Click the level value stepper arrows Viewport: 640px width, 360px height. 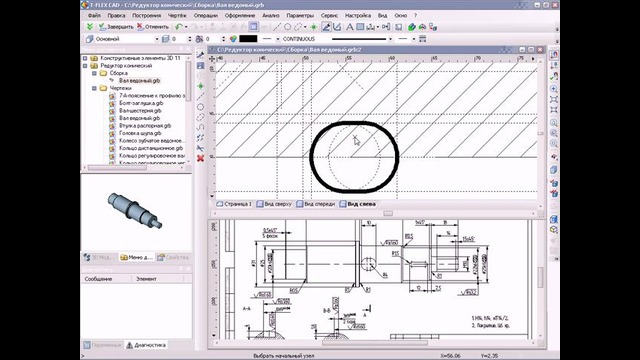189,39
